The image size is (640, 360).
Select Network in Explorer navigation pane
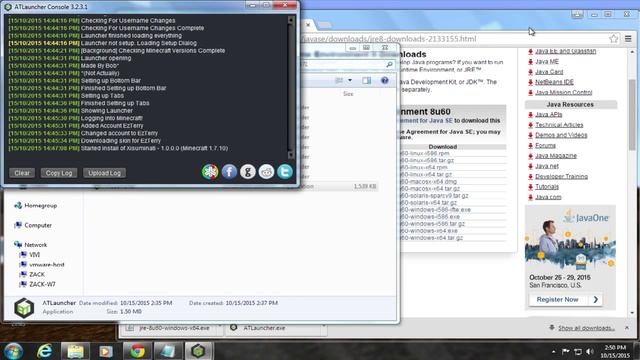36,245
